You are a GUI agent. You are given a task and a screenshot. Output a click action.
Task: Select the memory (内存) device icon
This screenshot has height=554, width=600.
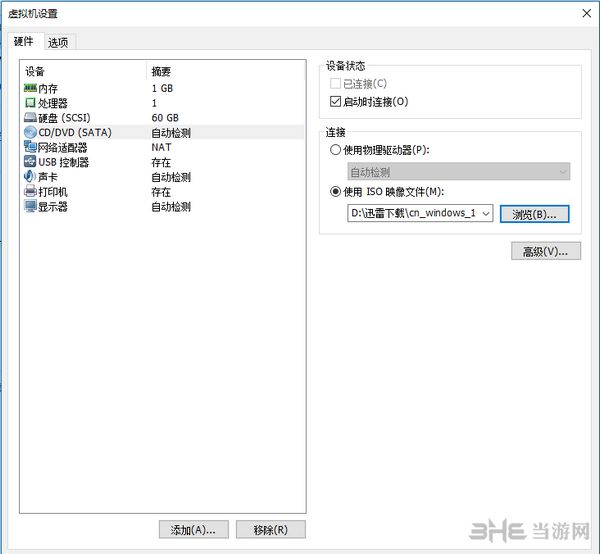(x=30, y=88)
